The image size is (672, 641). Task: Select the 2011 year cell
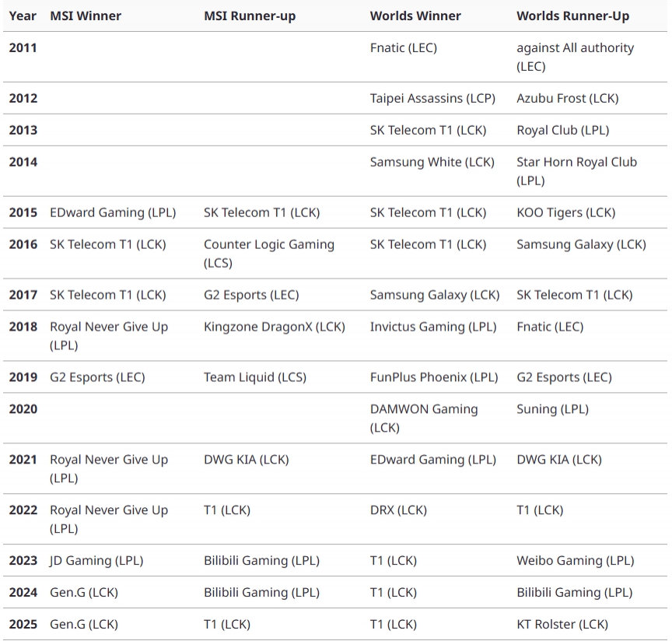click(23, 47)
